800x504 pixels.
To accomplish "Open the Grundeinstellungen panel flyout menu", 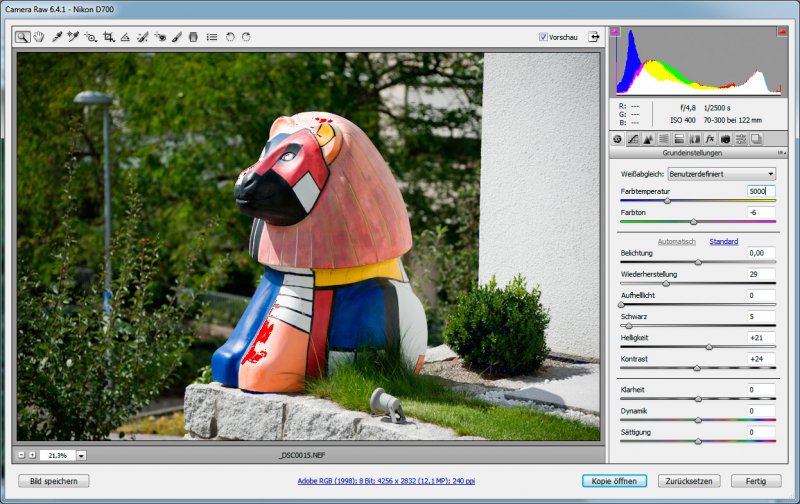I will tap(781, 153).
